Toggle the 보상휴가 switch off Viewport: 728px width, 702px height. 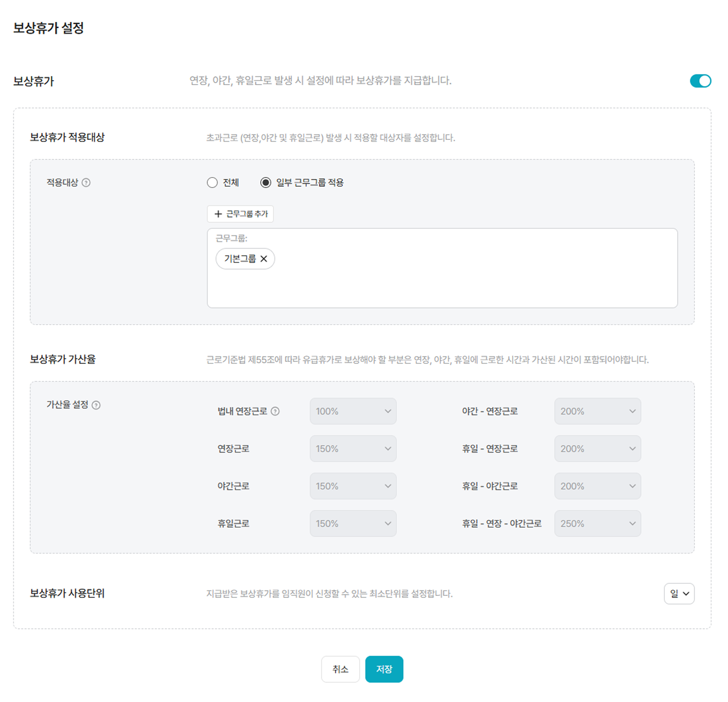(700, 81)
